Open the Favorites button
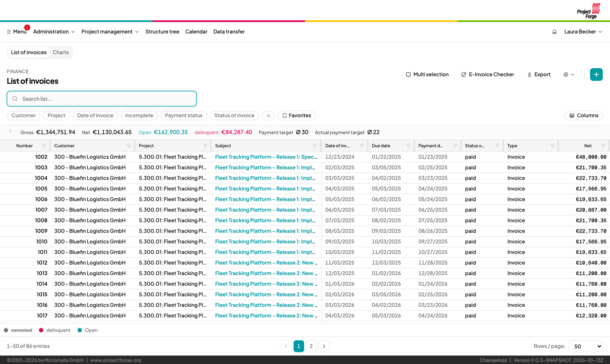This screenshot has height=364, width=610. (x=297, y=116)
